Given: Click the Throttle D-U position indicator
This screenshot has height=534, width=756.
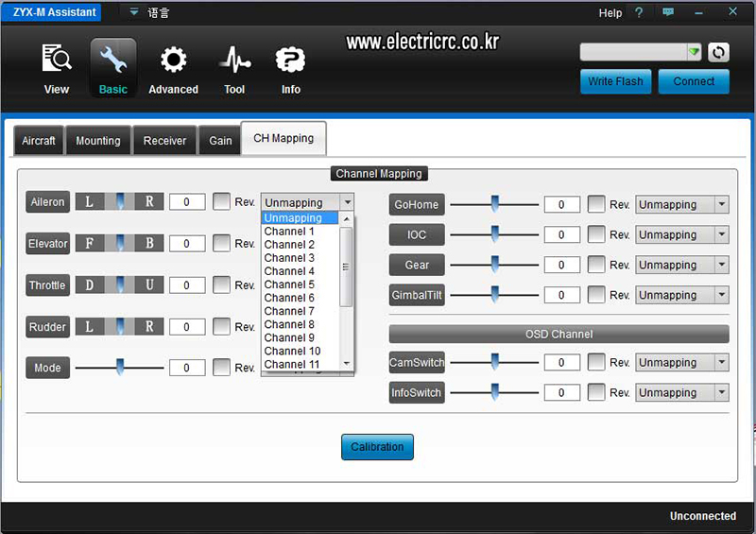Looking at the screenshot, I should click(x=120, y=284).
